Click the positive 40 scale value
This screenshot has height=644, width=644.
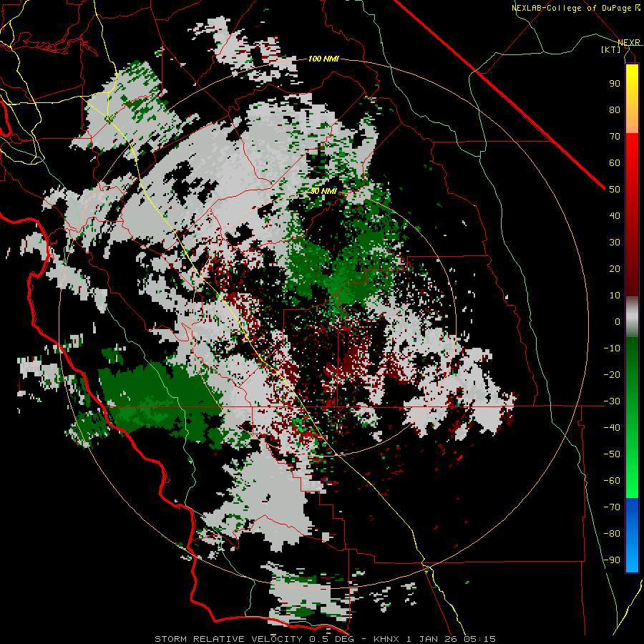coord(615,216)
